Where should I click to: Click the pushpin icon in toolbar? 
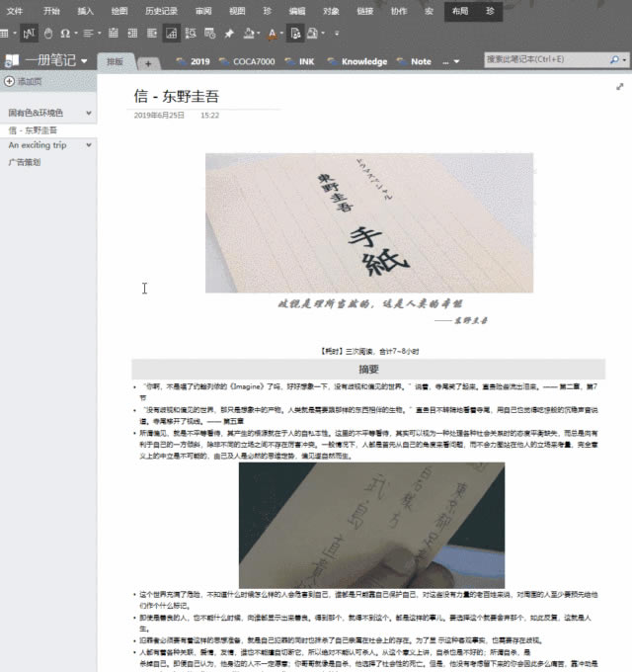pos(229,33)
